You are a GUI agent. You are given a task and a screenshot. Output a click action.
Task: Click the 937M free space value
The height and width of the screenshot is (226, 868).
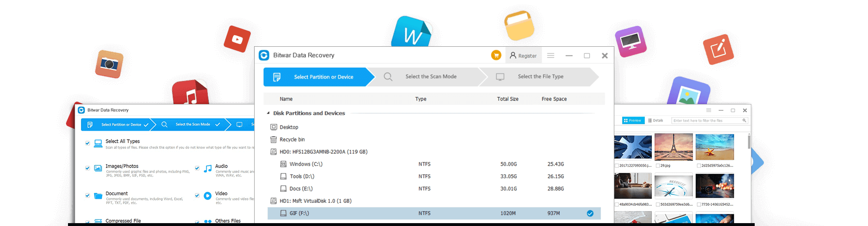554,213
